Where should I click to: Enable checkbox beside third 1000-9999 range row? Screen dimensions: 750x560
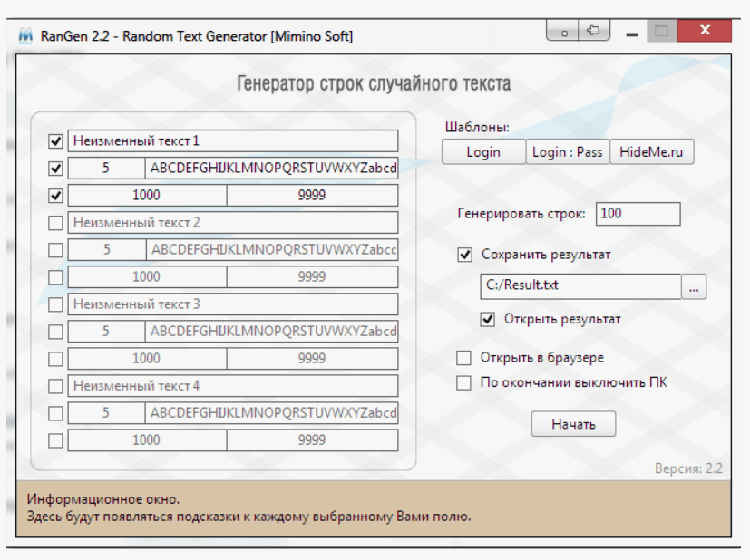point(55,358)
